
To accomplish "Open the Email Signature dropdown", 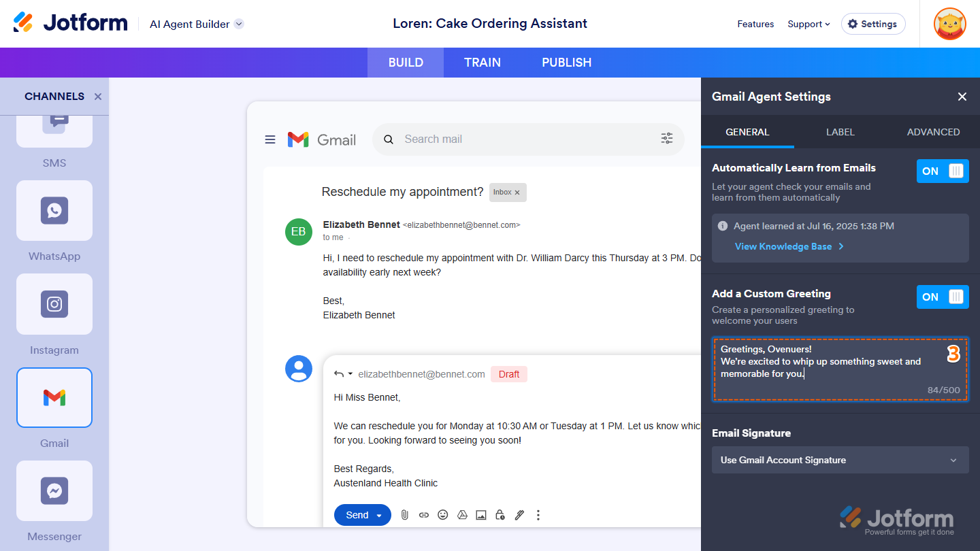I will [840, 460].
